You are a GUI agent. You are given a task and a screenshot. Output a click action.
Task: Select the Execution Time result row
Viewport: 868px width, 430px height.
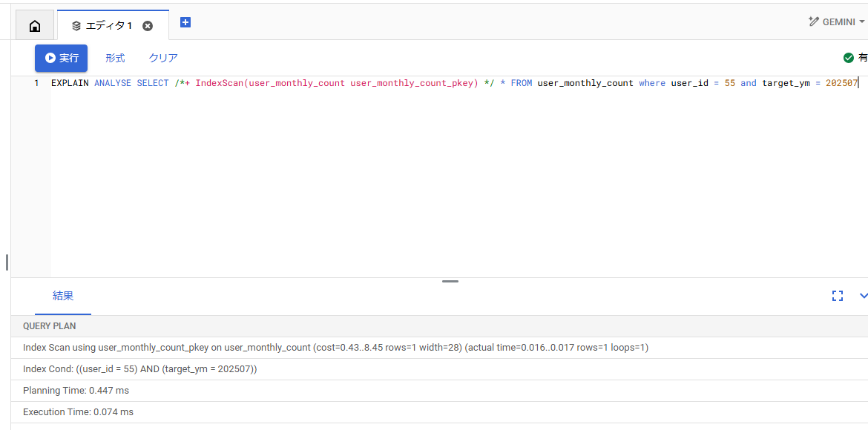click(439, 411)
